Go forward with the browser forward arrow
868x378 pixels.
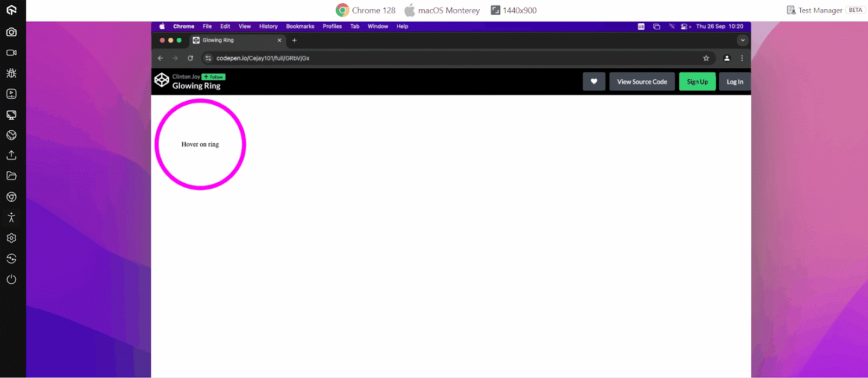click(175, 58)
